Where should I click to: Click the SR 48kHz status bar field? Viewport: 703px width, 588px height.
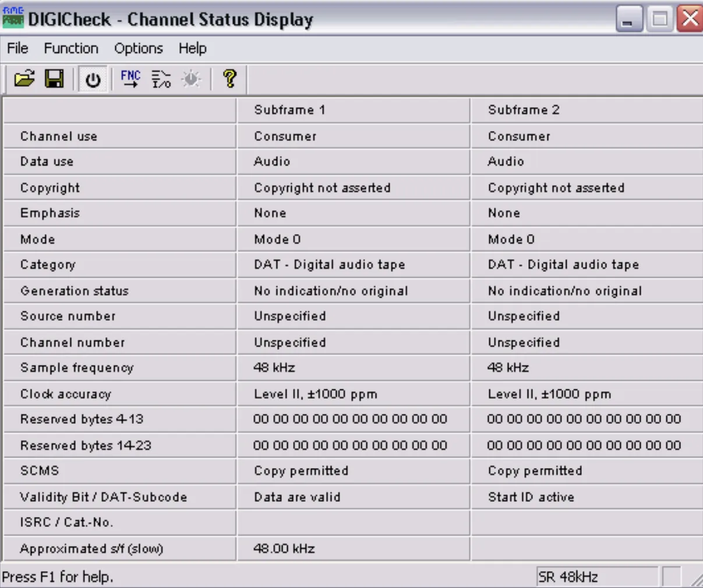[597, 577]
